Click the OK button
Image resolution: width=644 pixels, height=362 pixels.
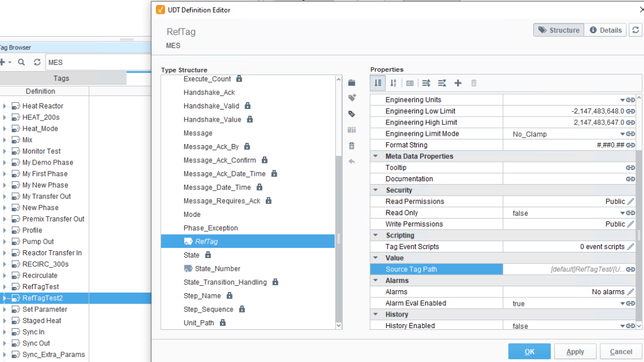pyautogui.click(x=529, y=352)
